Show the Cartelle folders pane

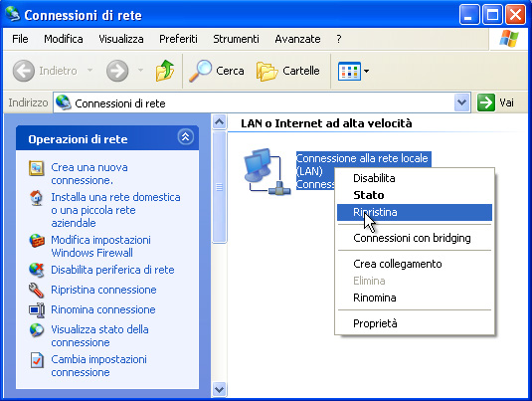click(288, 71)
